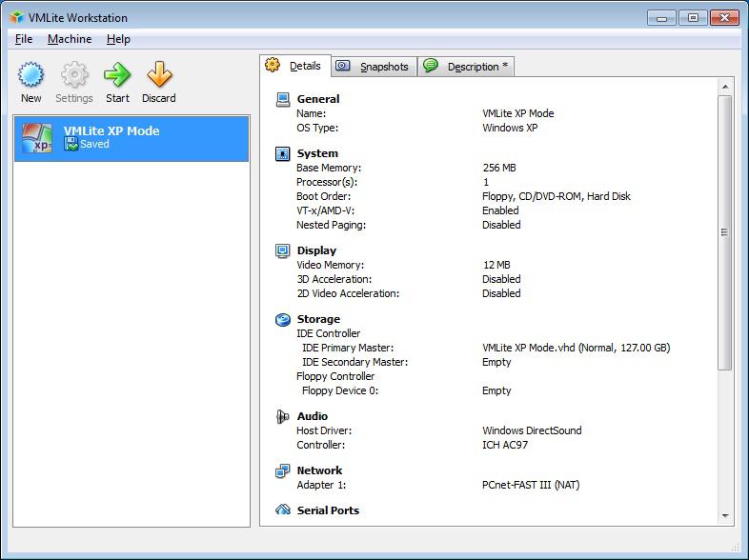Click the General section computer icon
Viewport: 749px width, 560px height.
(283, 99)
